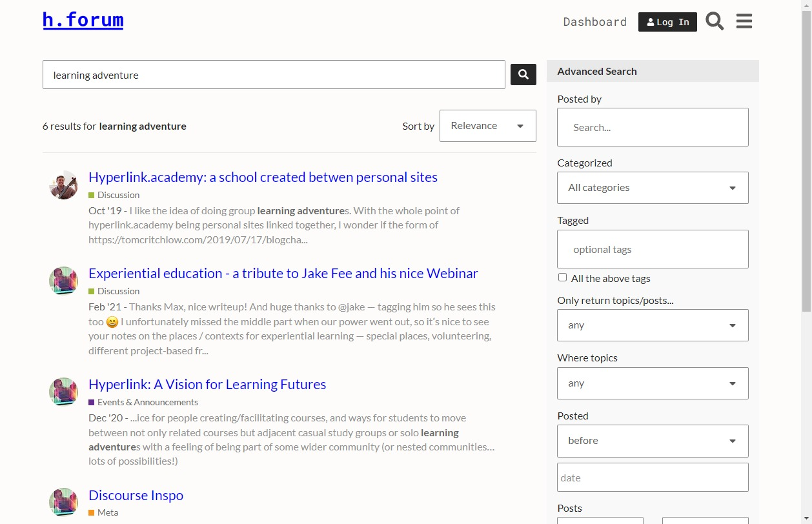Image resolution: width=812 pixels, height=524 pixels.
Task: Open Hyperlink: A Vision for Learning Futures
Action: 207,385
